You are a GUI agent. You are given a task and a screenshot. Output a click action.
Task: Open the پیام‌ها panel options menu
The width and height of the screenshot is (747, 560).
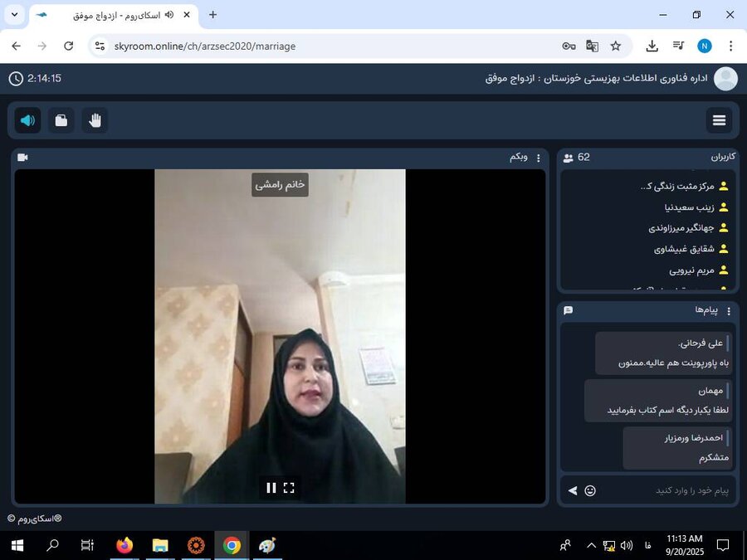tap(729, 310)
